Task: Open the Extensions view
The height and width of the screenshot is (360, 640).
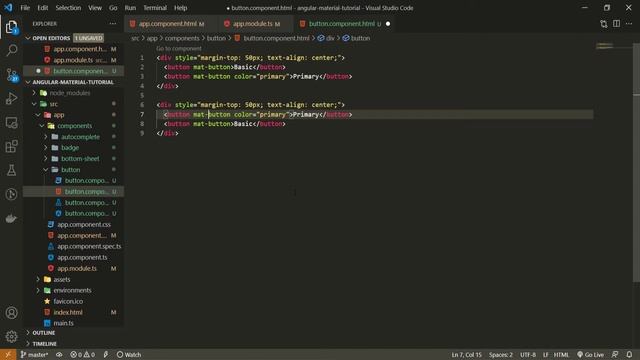Action: [x=11, y=146]
